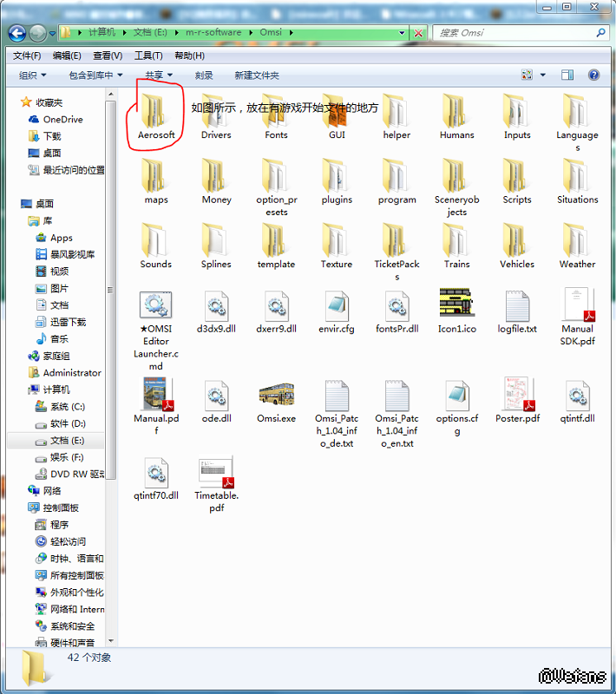Select the TicketPacks folder
This screenshot has height=694, width=616.
[397, 252]
